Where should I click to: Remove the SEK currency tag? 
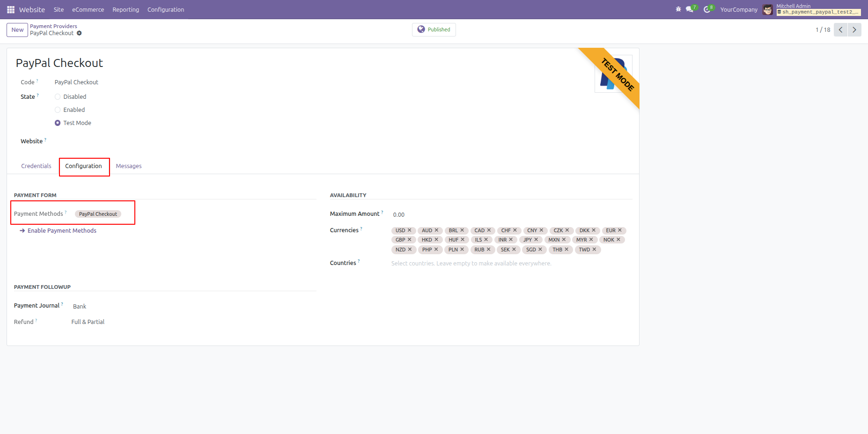(514, 250)
